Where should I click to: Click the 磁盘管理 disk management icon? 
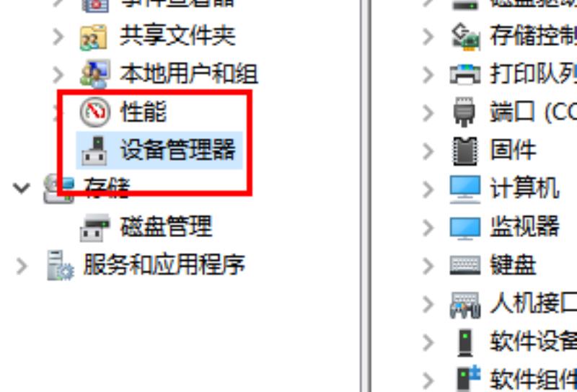(94, 228)
